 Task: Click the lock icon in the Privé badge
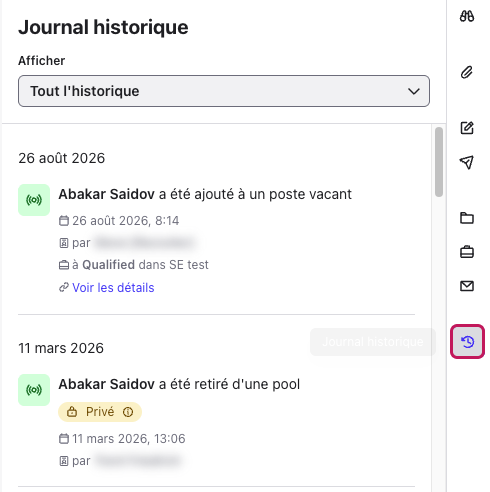pyautogui.click(x=72, y=412)
